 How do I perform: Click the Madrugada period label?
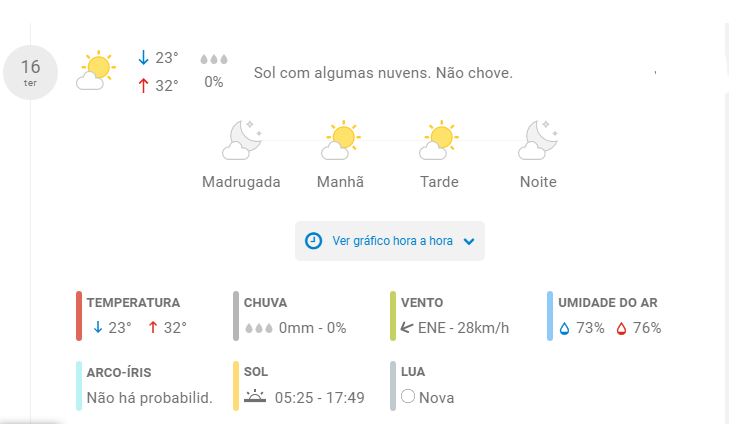click(241, 182)
